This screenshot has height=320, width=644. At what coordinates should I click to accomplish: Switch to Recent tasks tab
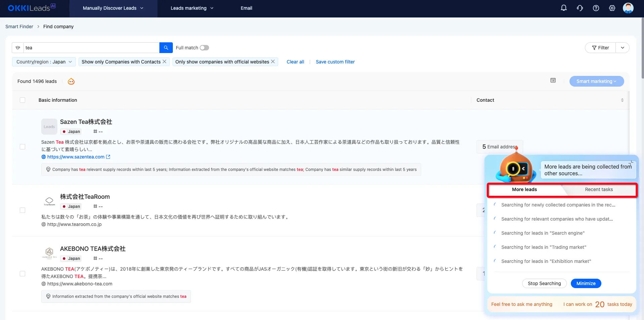599,189
